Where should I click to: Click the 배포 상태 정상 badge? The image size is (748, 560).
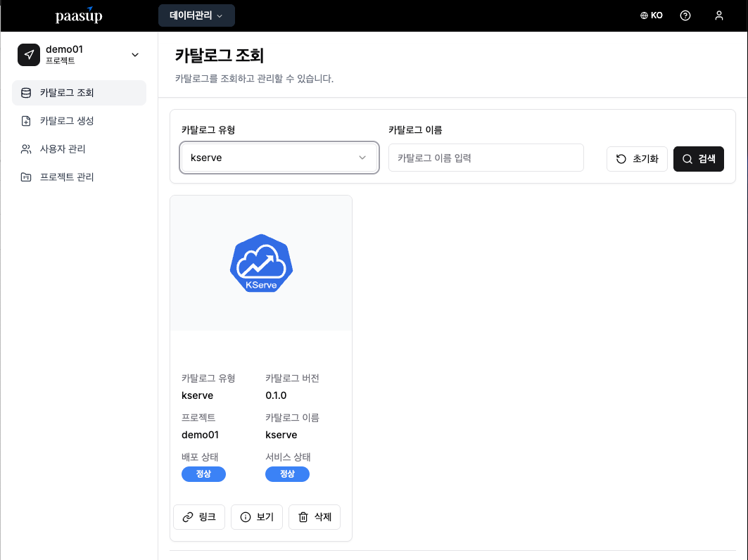point(203,474)
